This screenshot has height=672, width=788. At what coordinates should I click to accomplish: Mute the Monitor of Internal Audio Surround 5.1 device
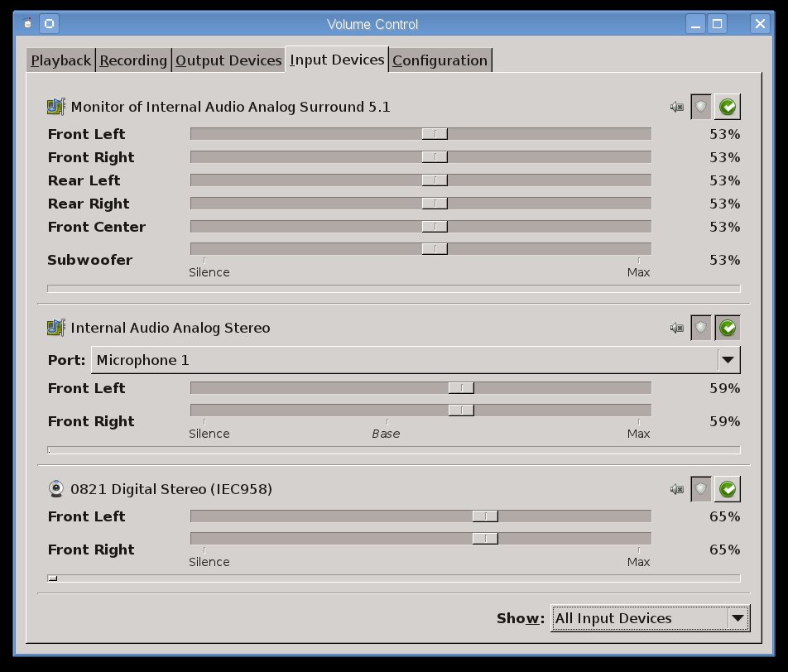[x=677, y=107]
